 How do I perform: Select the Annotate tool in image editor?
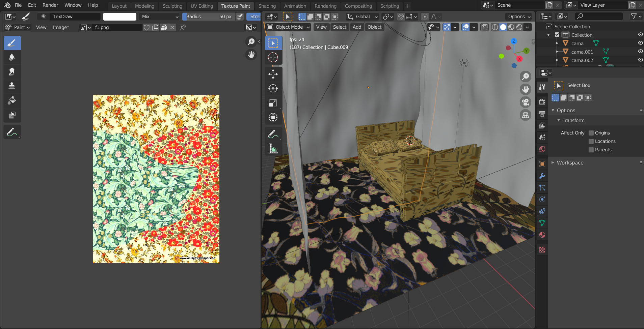tap(12, 132)
